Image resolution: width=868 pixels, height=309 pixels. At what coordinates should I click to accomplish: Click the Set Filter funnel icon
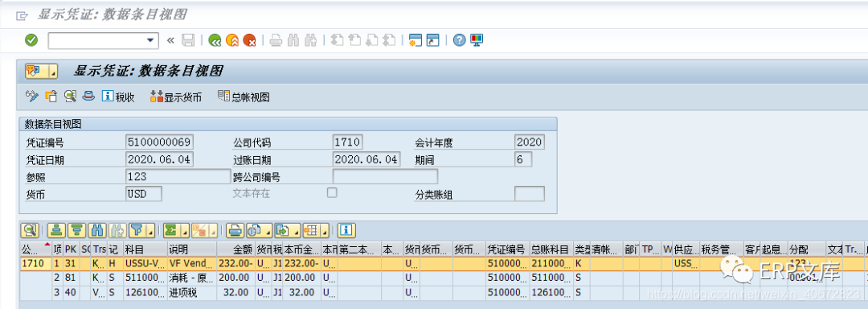[137, 230]
